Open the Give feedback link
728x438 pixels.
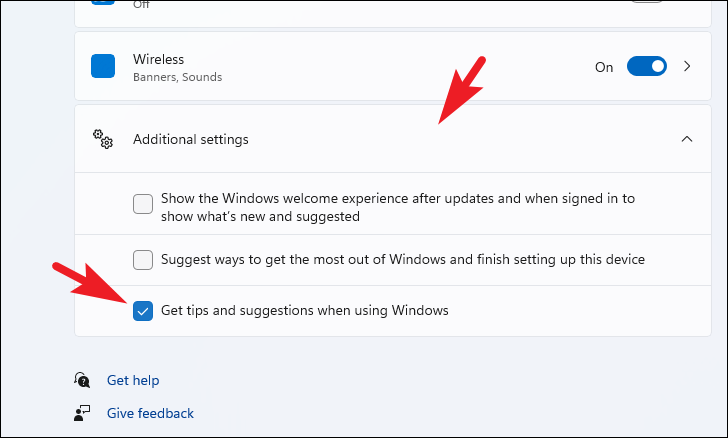coord(150,413)
